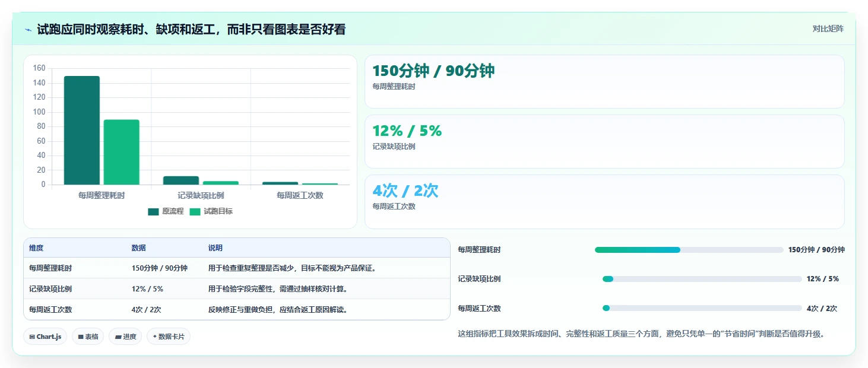This screenshot has width=868, height=368.
Task: Click the light green 试跑目标 bar for 每周整理耗时
Action: 122,152
